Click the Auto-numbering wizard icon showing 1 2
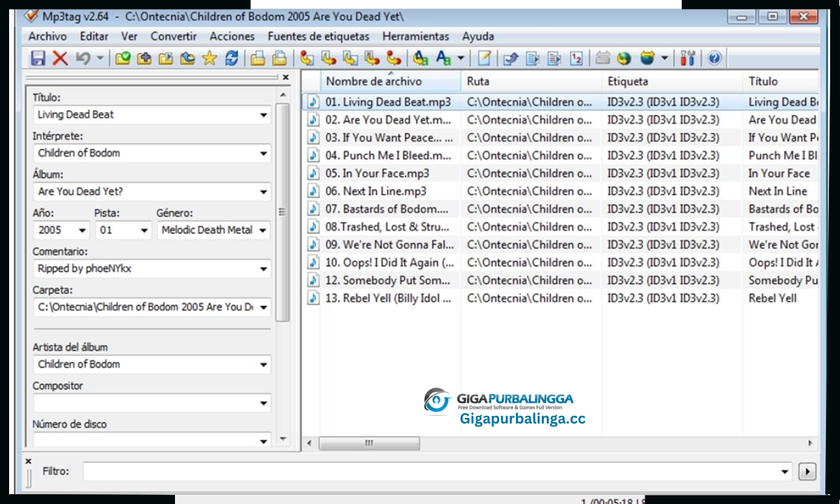The image size is (840, 504). 576,58
